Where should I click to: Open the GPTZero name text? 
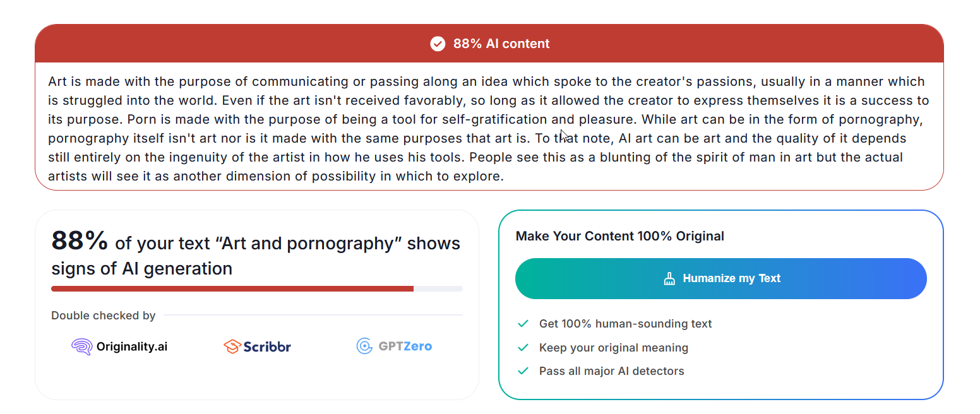(x=405, y=346)
